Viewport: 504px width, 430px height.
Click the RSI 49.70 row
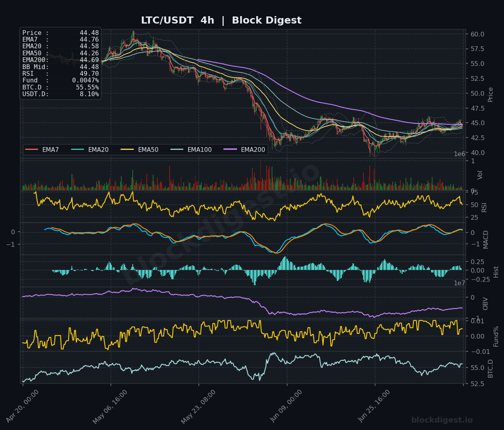pyautogui.click(x=60, y=74)
